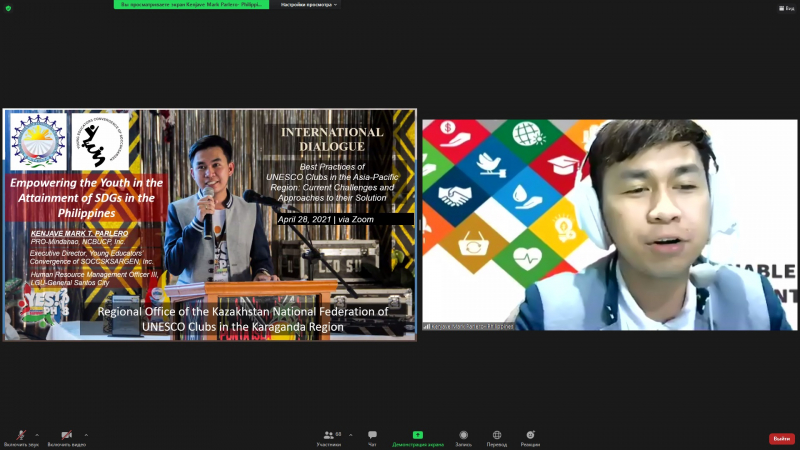Start recording with Запись icon
Viewport: 800px width, 450px height.
[463, 435]
